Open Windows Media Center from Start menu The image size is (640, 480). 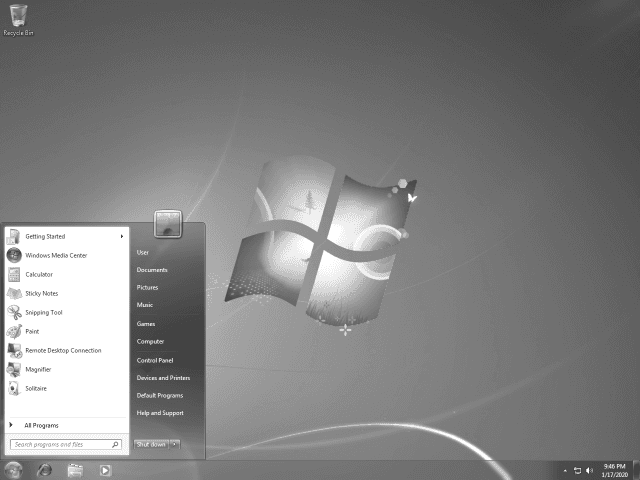pos(55,255)
